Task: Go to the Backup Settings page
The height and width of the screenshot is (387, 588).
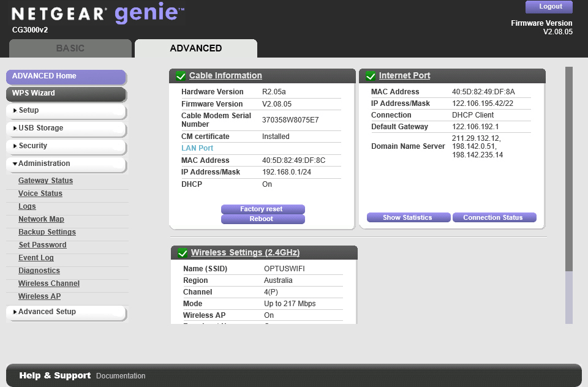Action: [x=47, y=232]
